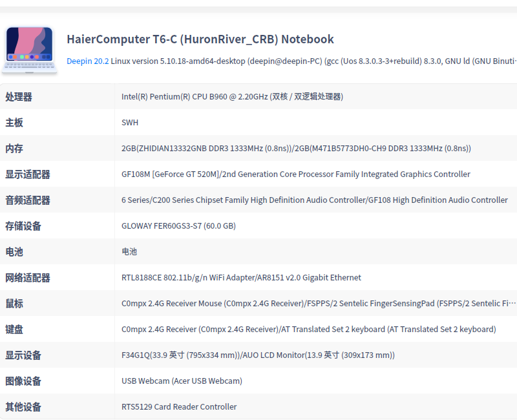
Task: Select the 图像设备 row label
Action: 23,381
